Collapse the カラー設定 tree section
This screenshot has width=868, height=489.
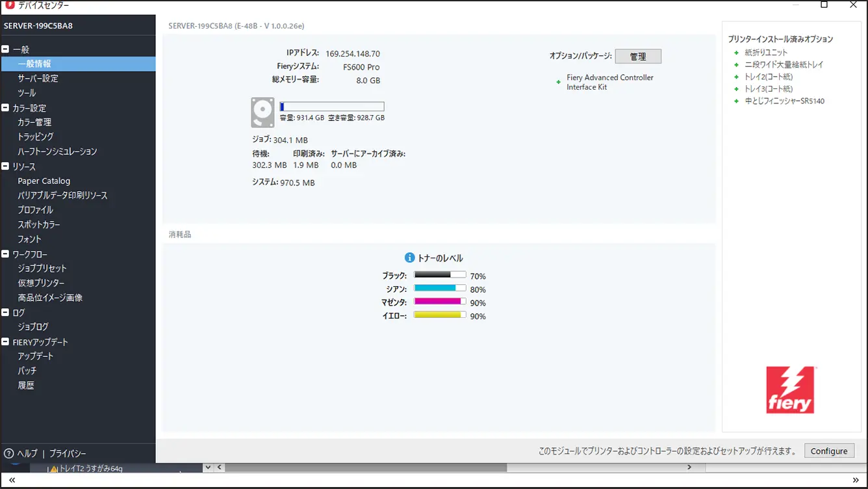tap(6, 108)
